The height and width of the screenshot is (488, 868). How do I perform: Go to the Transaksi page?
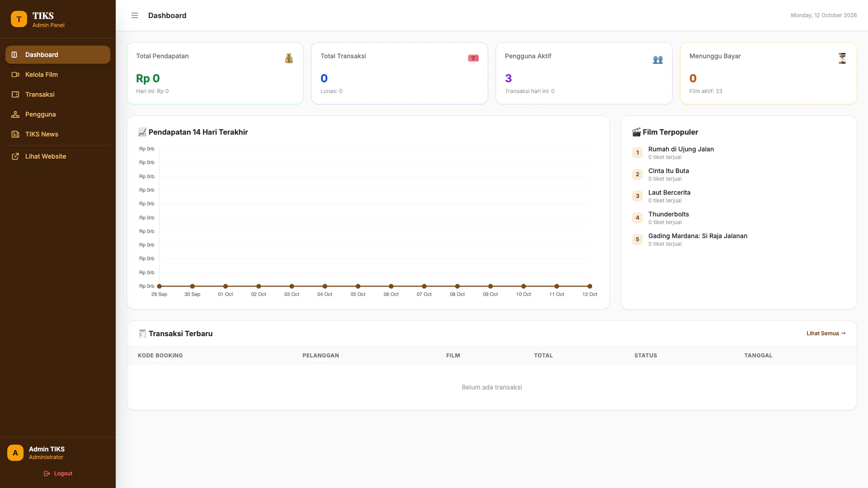click(58, 94)
